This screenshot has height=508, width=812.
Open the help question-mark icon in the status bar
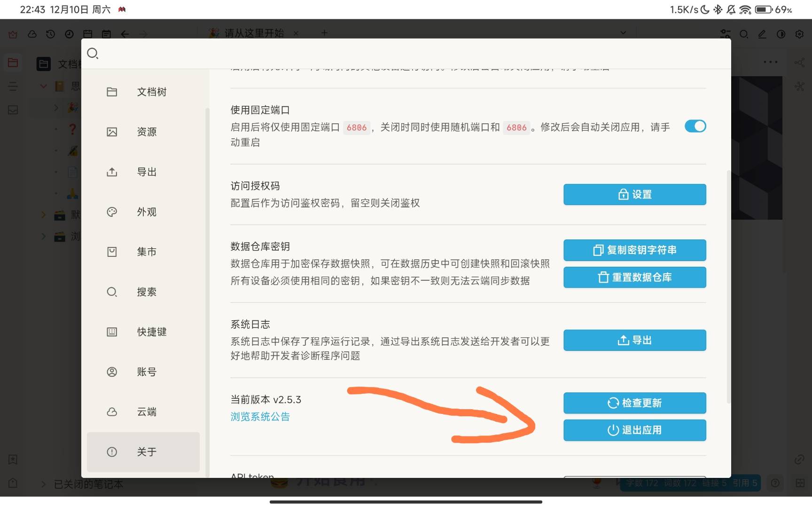tap(775, 483)
